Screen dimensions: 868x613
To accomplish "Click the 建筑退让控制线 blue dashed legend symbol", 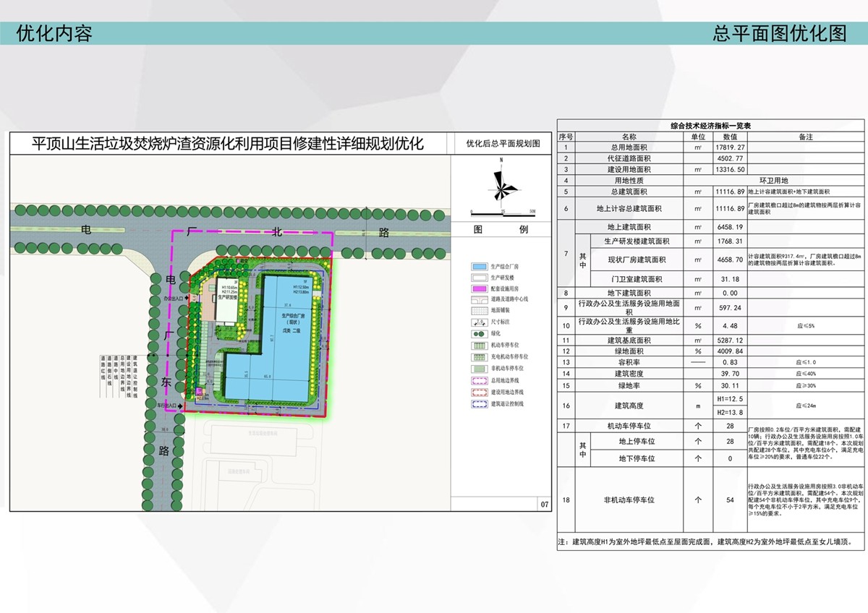I will click(477, 403).
